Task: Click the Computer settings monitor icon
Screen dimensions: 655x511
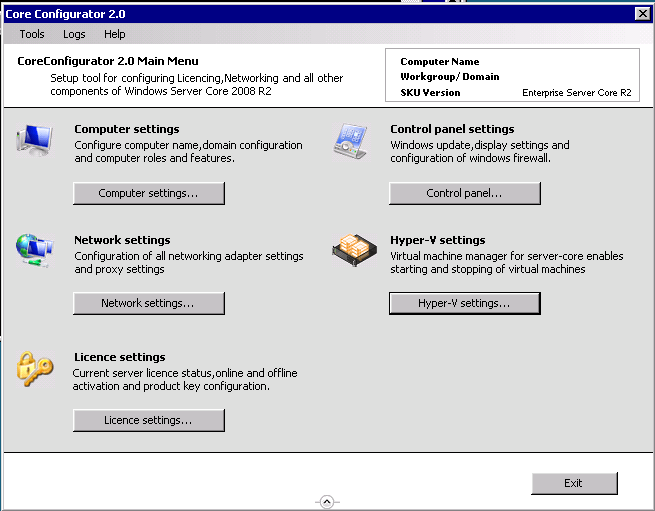Action: pos(35,140)
